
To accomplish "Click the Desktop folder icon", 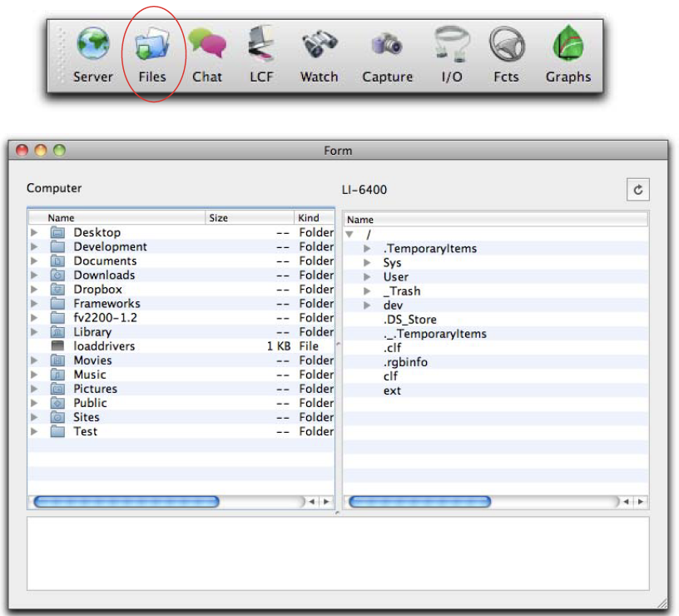I will click(57, 232).
